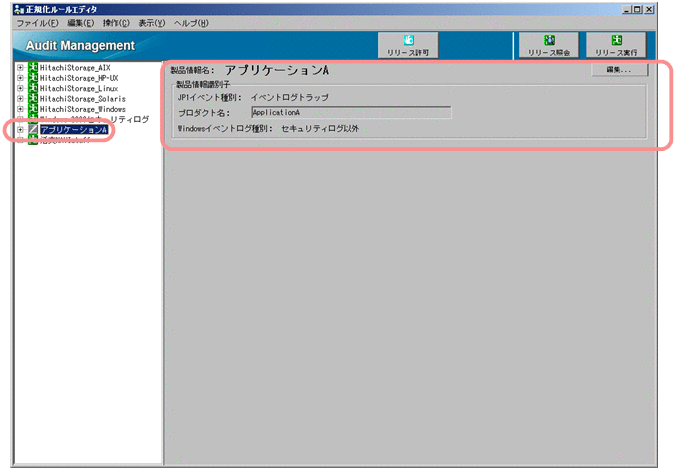The width and height of the screenshot is (676, 471).
Task: Select the HitachiStorage_Windows label in the tree
Action: [83, 109]
